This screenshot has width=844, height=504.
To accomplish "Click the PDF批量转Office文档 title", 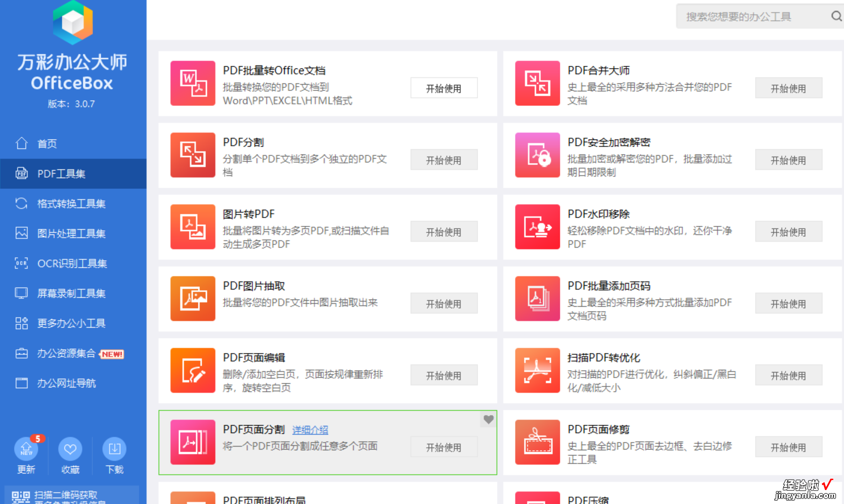I will (274, 70).
